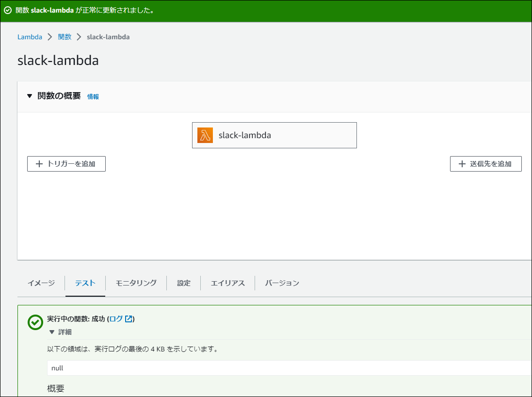Viewport: 532px width, 397px height.
Task: Click the slack-lambda page heading
Action: click(x=58, y=60)
